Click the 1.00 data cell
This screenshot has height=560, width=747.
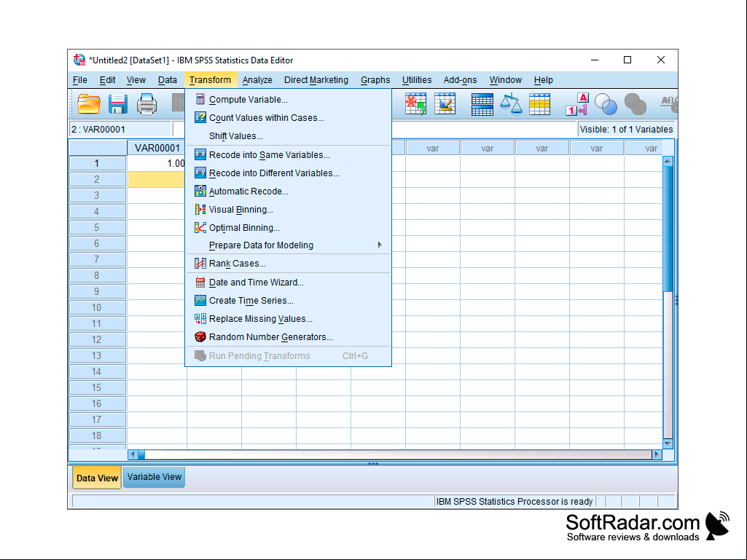(156, 163)
